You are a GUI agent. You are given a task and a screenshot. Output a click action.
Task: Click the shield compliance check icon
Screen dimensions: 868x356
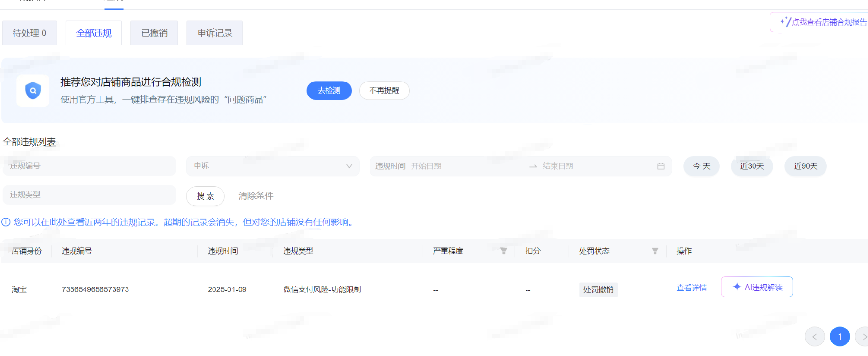(33, 91)
